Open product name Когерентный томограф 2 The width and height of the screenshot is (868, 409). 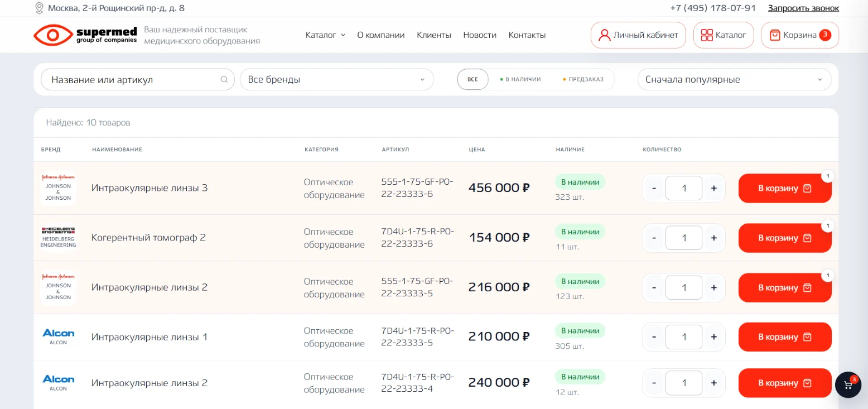(148, 238)
